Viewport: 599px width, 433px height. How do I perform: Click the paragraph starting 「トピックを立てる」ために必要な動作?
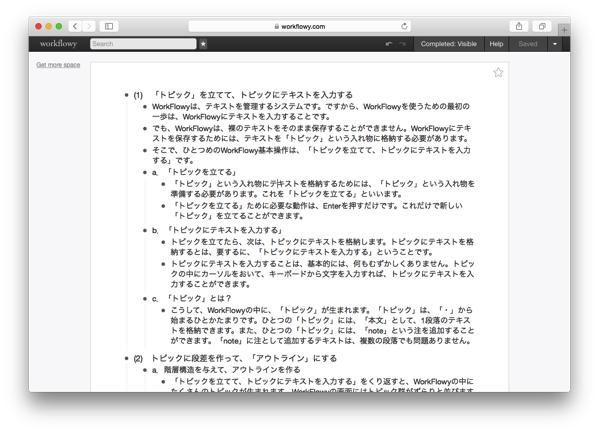pos(316,211)
